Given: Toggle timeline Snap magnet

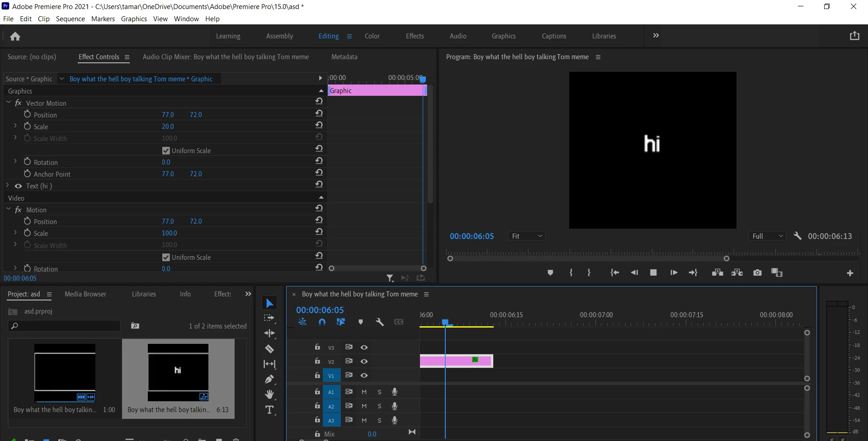Looking at the screenshot, I should (x=322, y=322).
